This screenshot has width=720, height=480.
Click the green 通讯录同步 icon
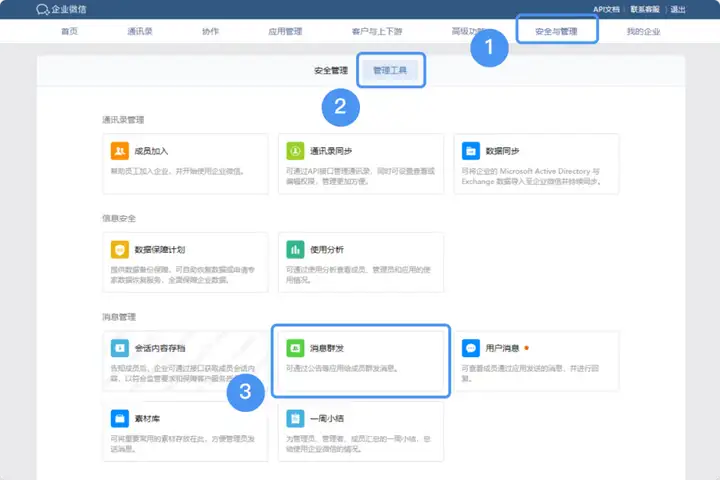pyautogui.click(x=295, y=151)
